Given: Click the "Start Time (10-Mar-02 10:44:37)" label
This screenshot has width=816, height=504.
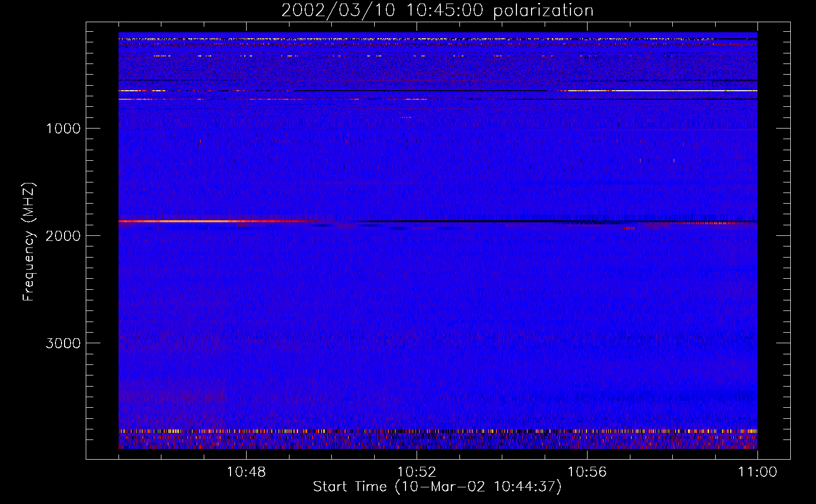Looking at the screenshot, I should [x=437, y=487].
